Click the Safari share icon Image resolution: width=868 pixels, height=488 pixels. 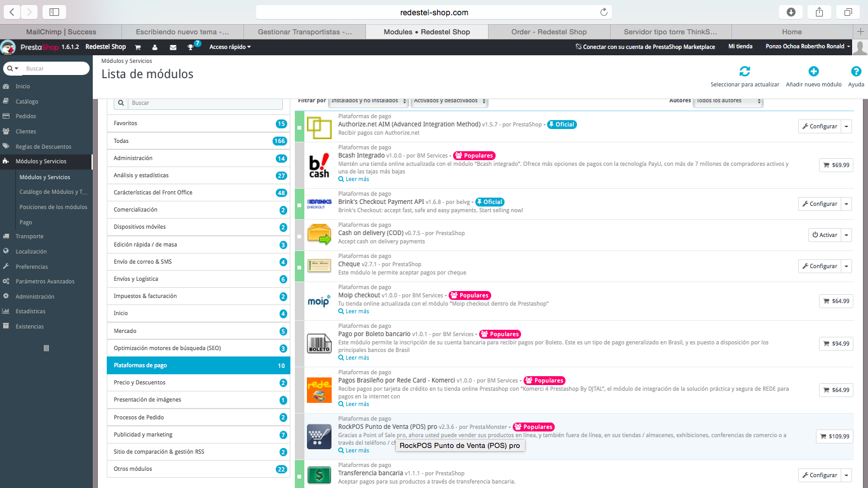820,12
